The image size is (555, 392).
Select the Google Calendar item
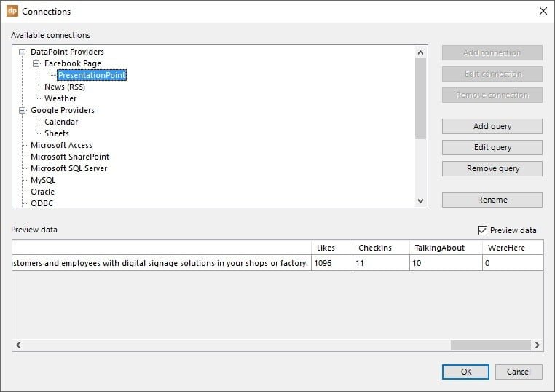(x=60, y=122)
